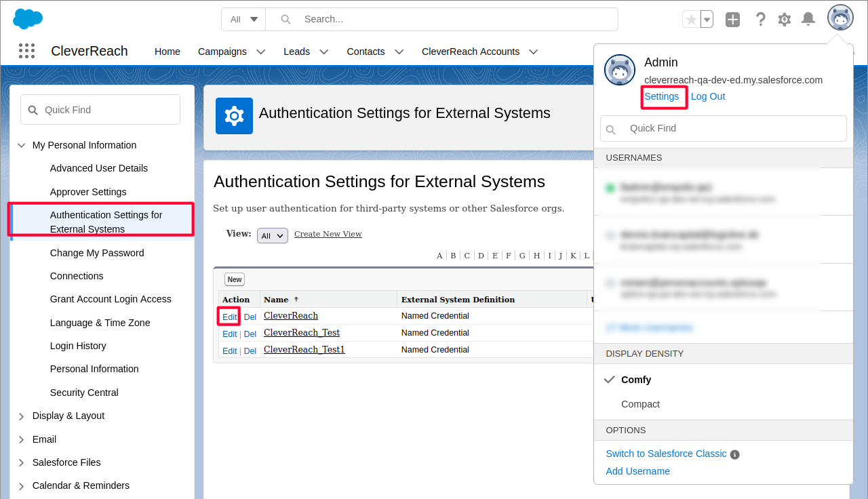868x499 pixels.
Task: Delete the CleverReach row
Action: pyautogui.click(x=250, y=317)
